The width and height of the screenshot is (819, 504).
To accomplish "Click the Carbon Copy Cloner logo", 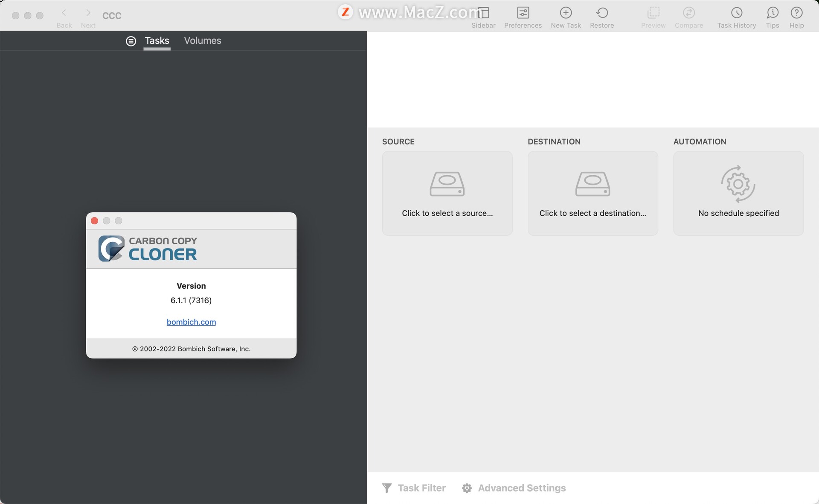I will point(148,249).
